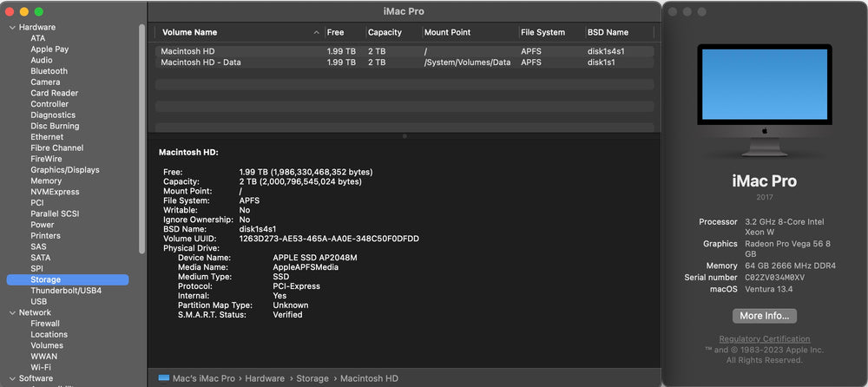Image resolution: width=868 pixels, height=387 pixels.
Task: Select Memory in the sidebar
Action: click(x=46, y=181)
